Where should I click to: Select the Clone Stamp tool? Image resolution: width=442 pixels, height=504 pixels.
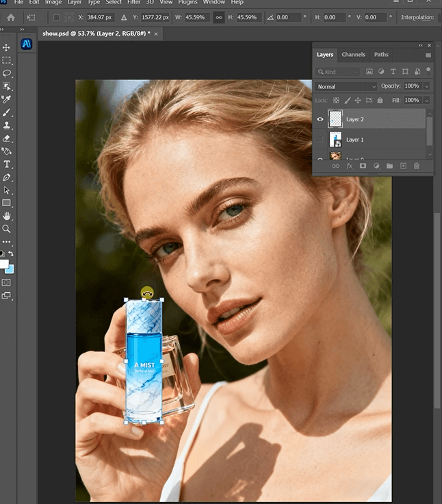click(7, 125)
